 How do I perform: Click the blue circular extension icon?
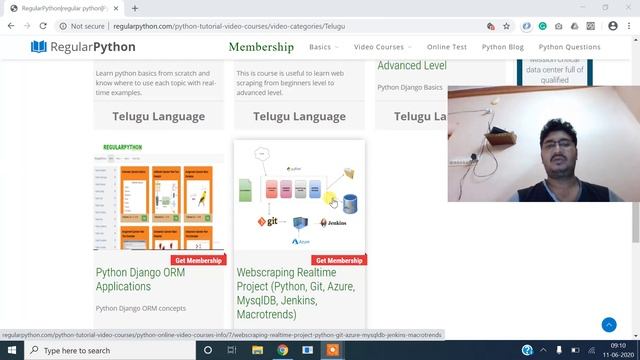coord(527,26)
